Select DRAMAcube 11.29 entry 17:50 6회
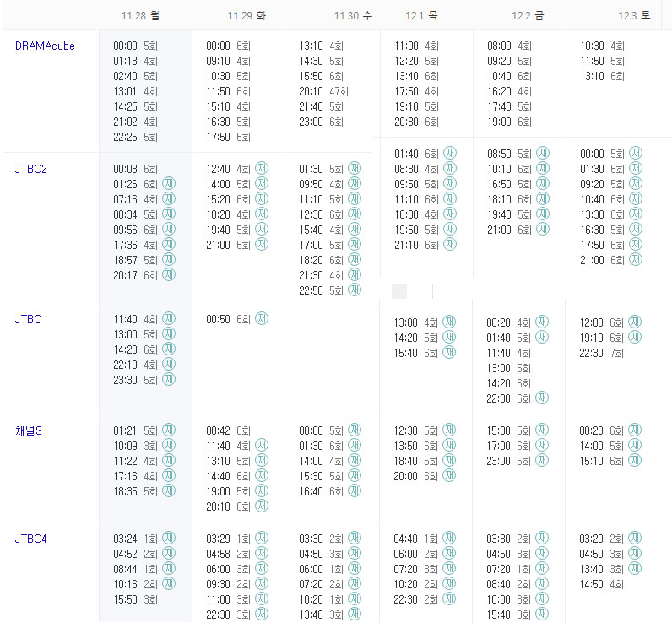This screenshot has height=628, width=672. click(x=229, y=137)
